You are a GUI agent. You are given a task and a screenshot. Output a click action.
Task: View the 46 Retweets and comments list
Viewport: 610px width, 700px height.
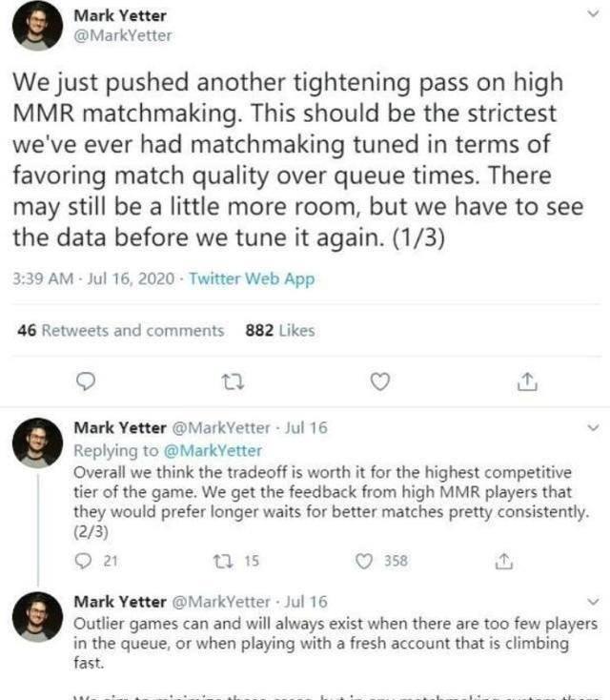pyautogui.click(x=120, y=330)
